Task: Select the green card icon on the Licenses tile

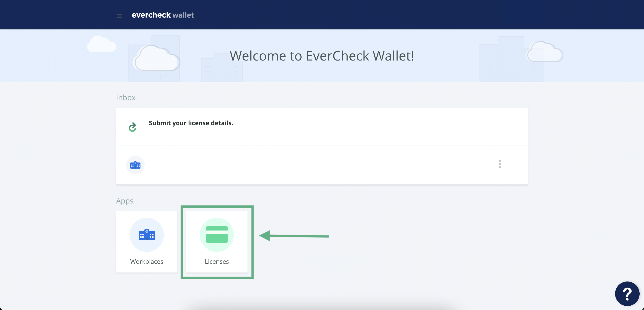Action: pyautogui.click(x=217, y=234)
